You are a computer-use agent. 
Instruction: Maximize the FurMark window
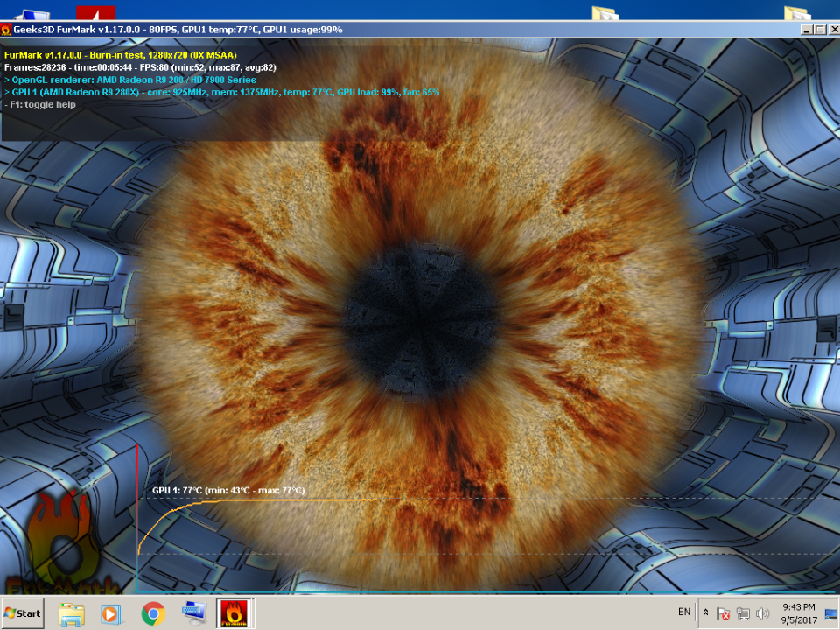[x=820, y=30]
